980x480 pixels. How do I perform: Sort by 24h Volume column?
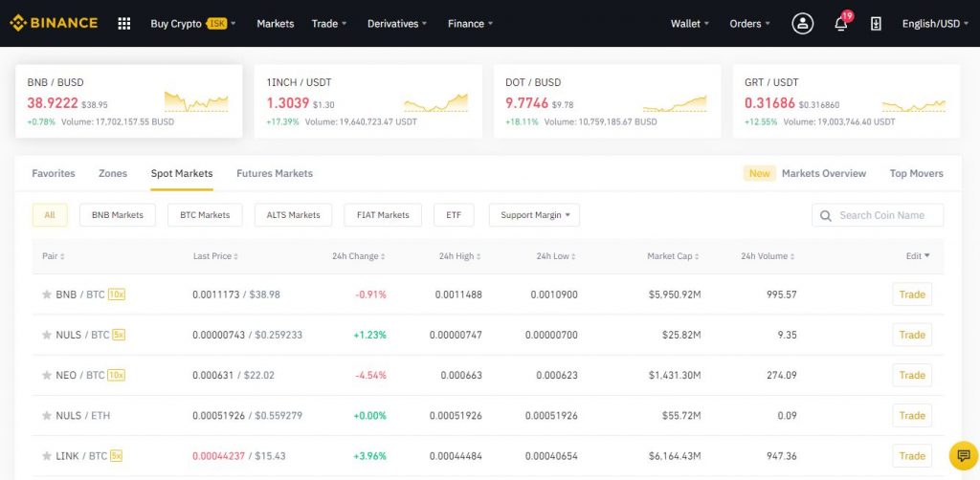(768, 256)
